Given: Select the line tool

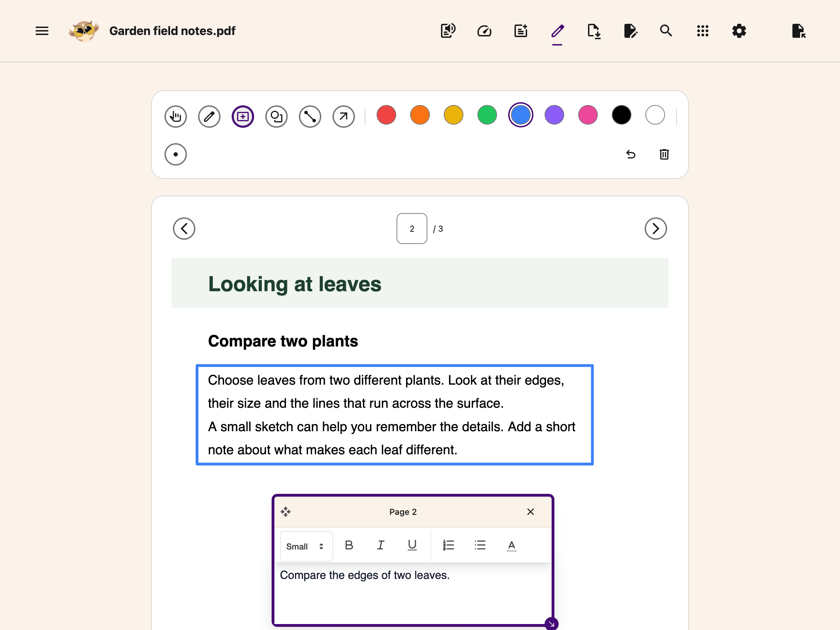Looking at the screenshot, I should coord(310,116).
